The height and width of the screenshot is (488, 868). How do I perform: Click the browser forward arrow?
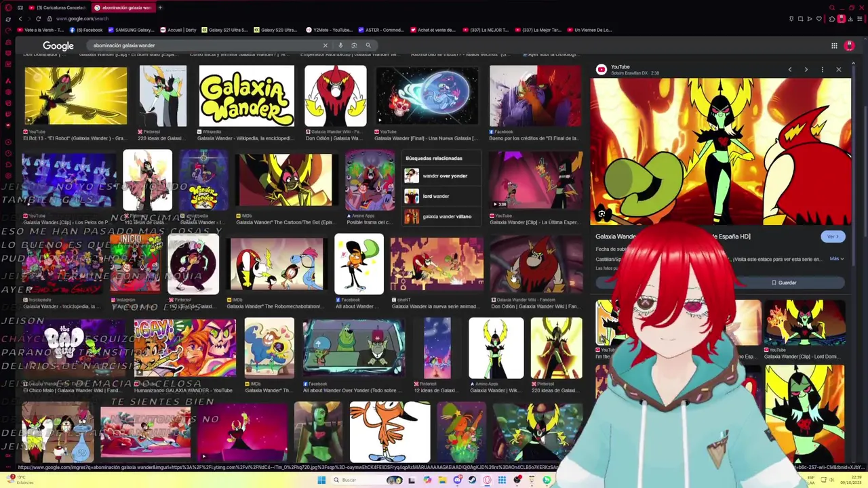(x=28, y=18)
